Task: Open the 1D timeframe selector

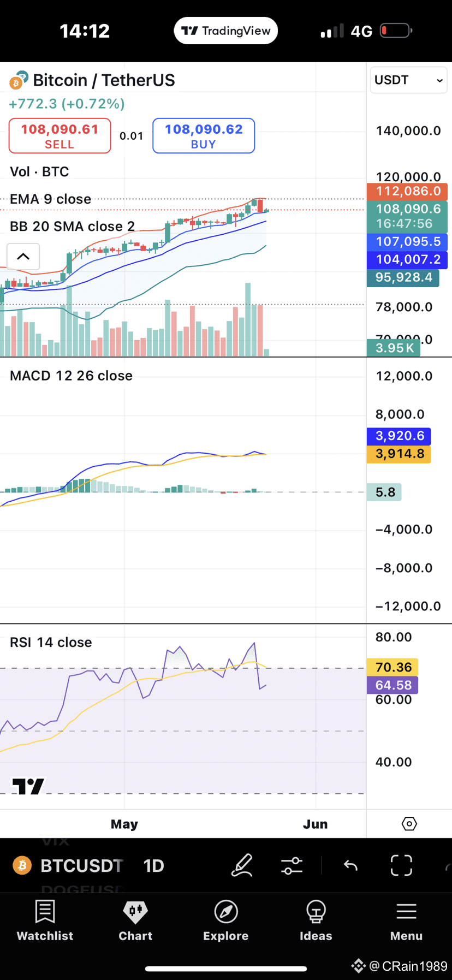Action: [153, 866]
